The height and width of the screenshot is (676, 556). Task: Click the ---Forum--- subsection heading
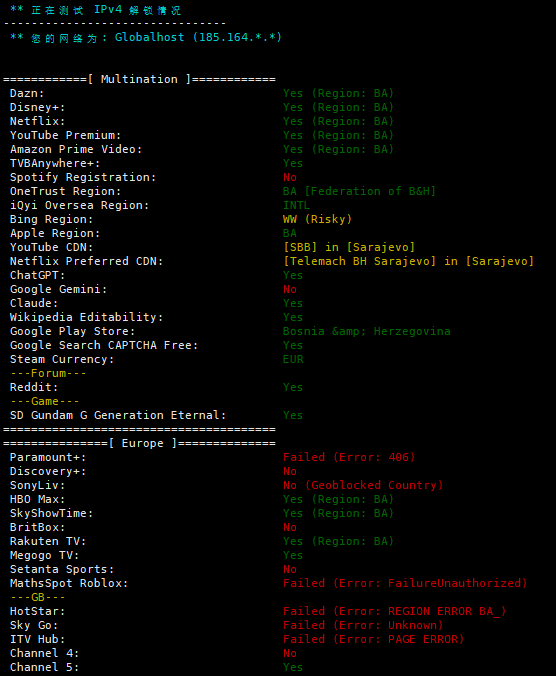point(48,373)
